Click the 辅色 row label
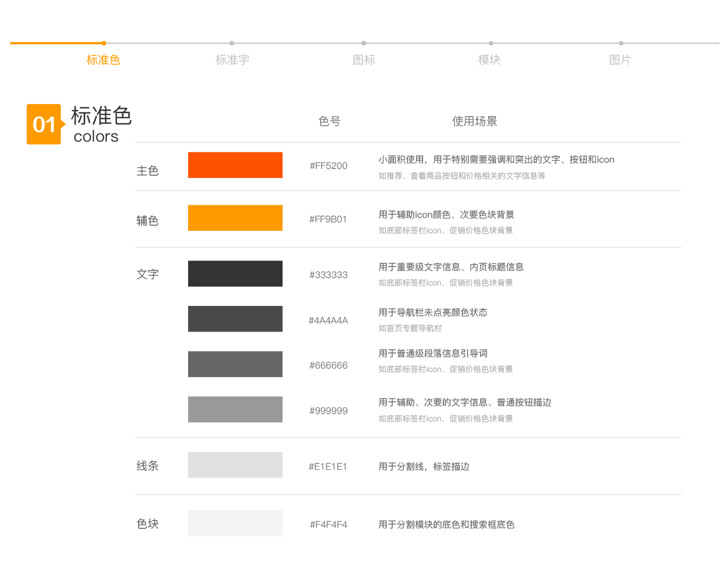The width and height of the screenshot is (728, 580). [148, 221]
